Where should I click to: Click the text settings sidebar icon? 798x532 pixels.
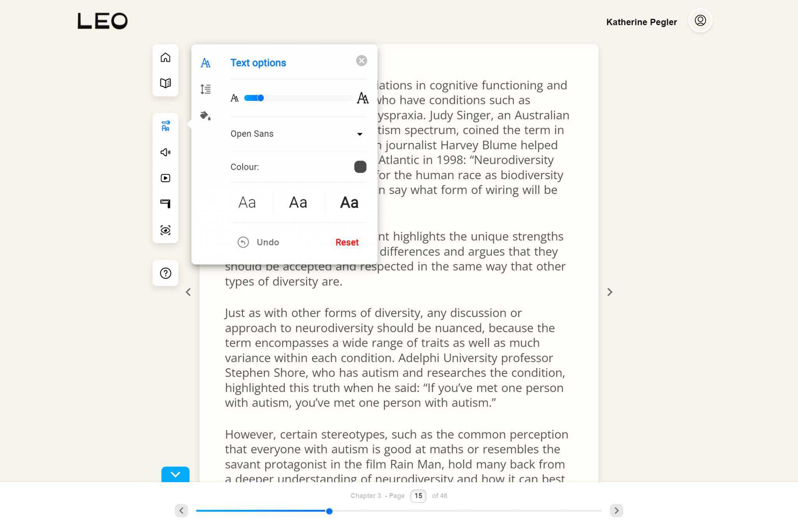coord(166,126)
